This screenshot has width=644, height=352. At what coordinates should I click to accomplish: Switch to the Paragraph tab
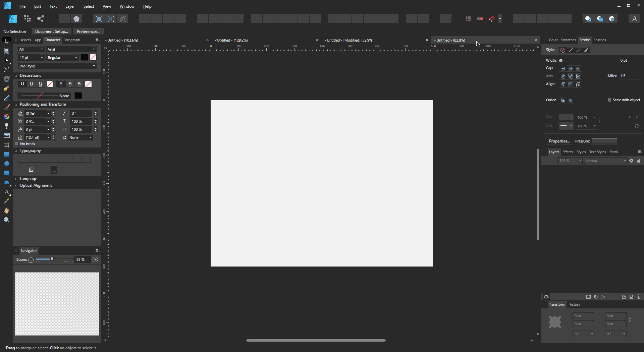pos(71,40)
